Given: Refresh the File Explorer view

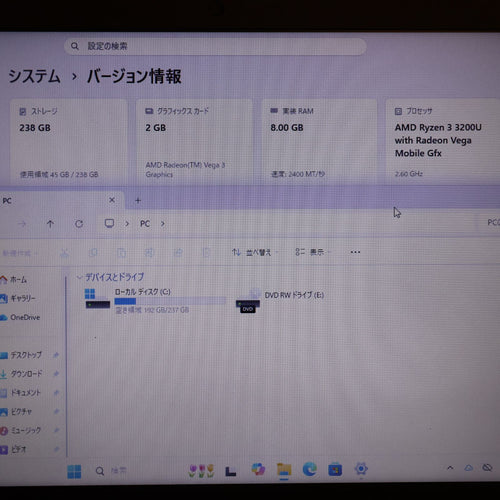Looking at the screenshot, I should tap(79, 224).
